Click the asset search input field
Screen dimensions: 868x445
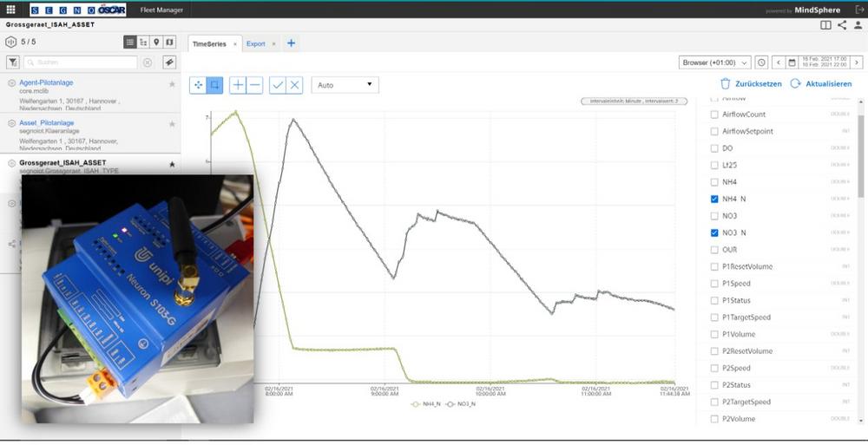point(80,62)
